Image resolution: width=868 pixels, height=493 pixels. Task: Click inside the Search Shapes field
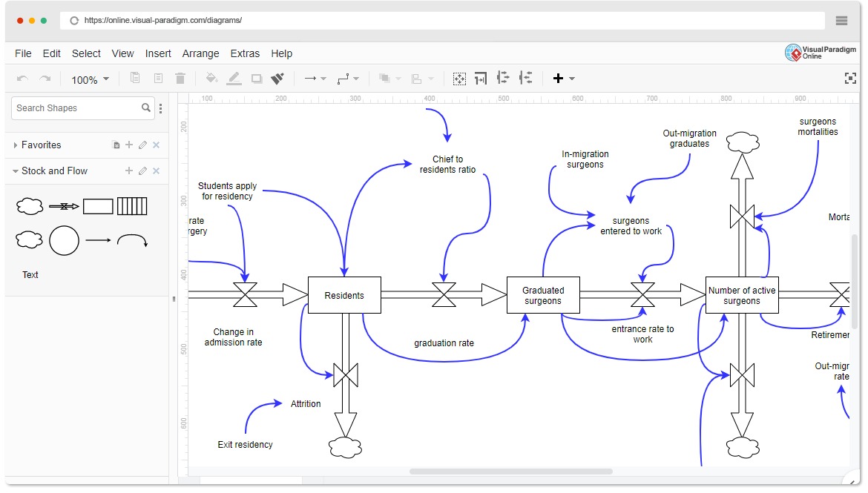coord(74,107)
